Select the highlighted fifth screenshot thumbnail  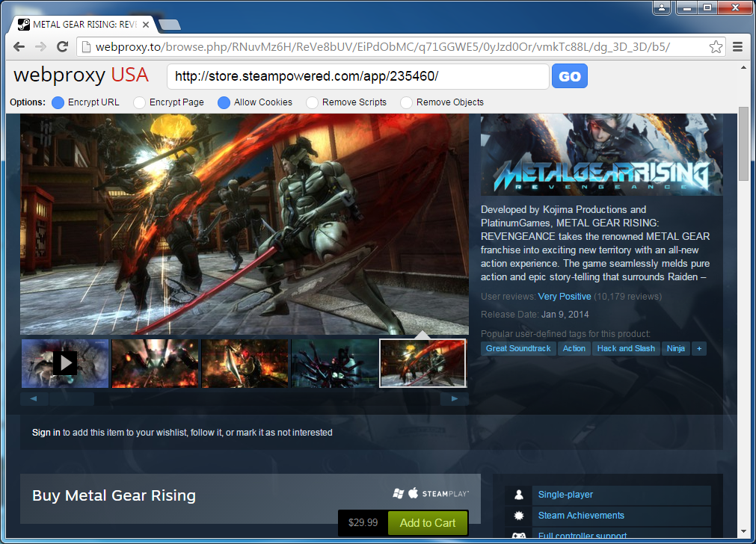point(422,363)
